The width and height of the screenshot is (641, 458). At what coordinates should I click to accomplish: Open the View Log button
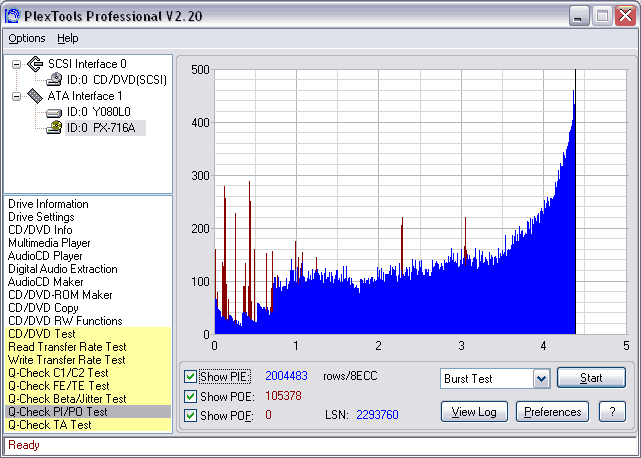(x=474, y=411)
